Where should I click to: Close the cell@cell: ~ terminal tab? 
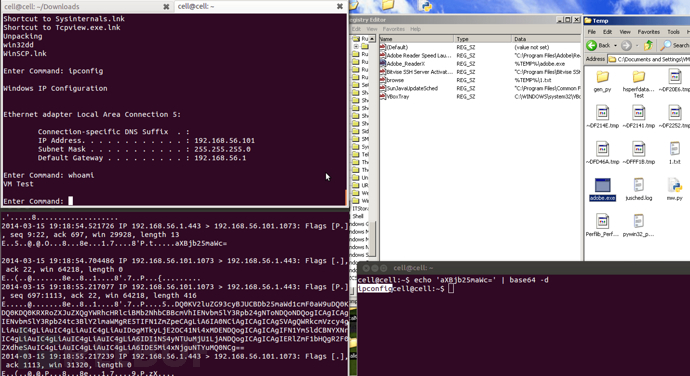[340, 6]
